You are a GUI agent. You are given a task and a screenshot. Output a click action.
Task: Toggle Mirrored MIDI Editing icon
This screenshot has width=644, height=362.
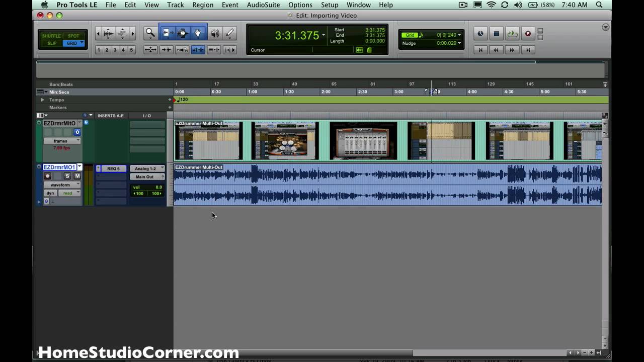point(182,50)
